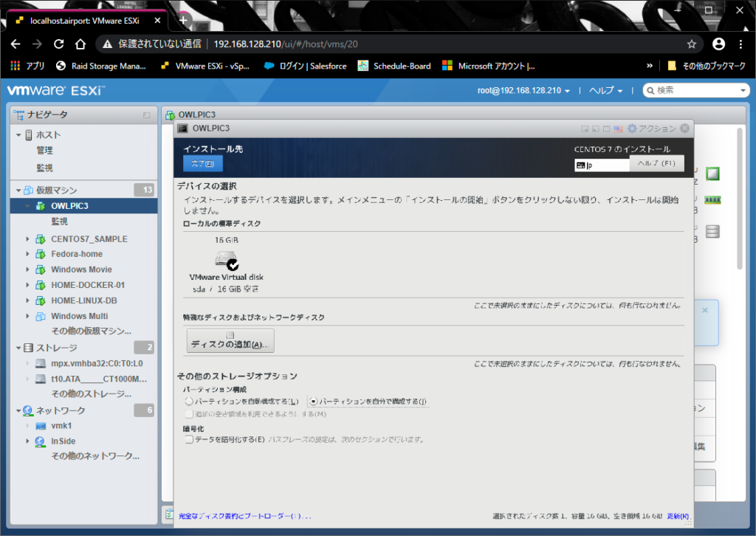The image size is (756, 536).
Task: Open the ログイン | Salesforce bookmark
Action: point(306,66)
